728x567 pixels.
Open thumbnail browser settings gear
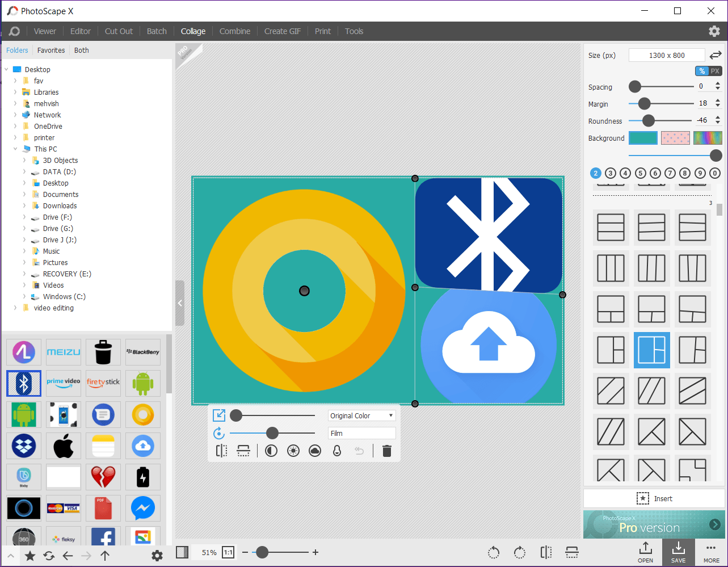157,556
